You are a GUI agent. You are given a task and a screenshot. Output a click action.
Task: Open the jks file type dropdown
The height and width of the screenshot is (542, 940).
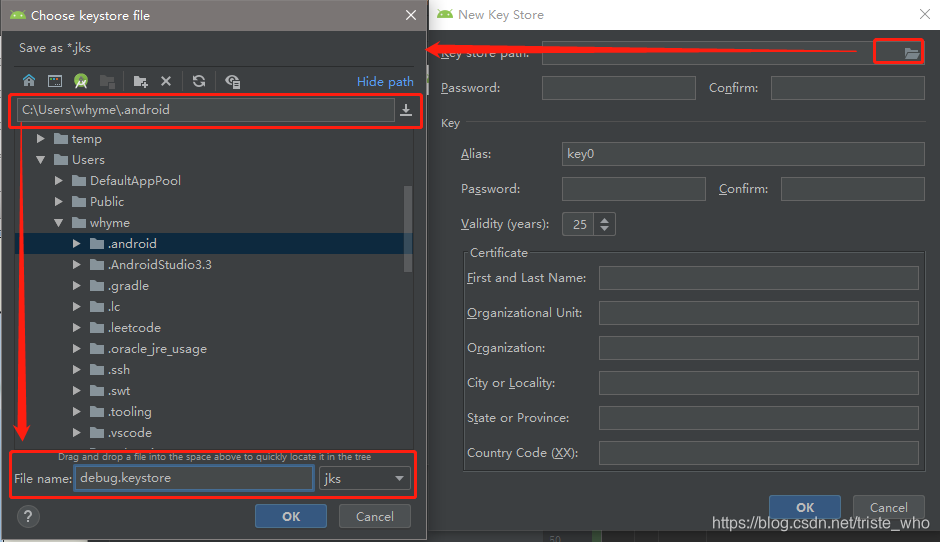pyautogui.click(x=364, y=478)
